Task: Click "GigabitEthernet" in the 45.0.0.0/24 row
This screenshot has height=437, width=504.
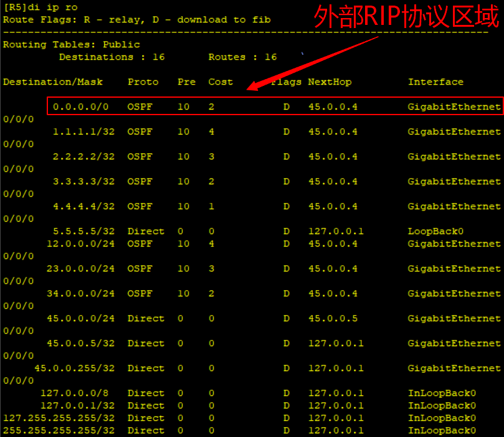Action: point(454,319)
